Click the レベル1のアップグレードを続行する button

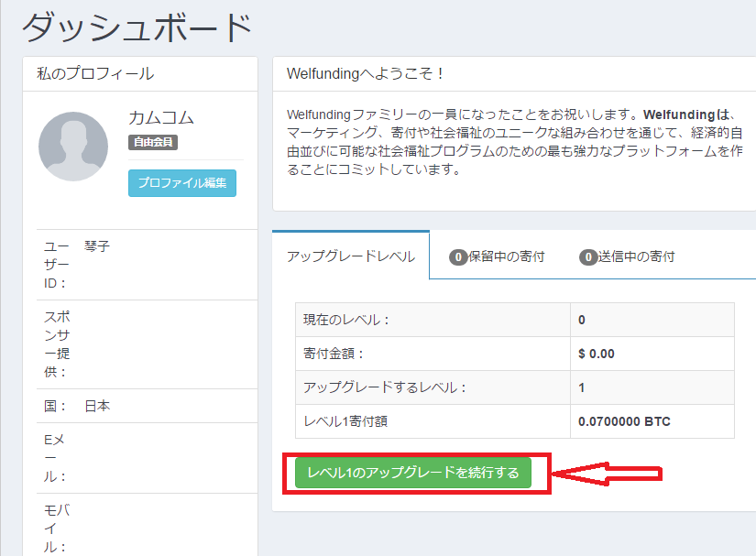click(413, 473)
